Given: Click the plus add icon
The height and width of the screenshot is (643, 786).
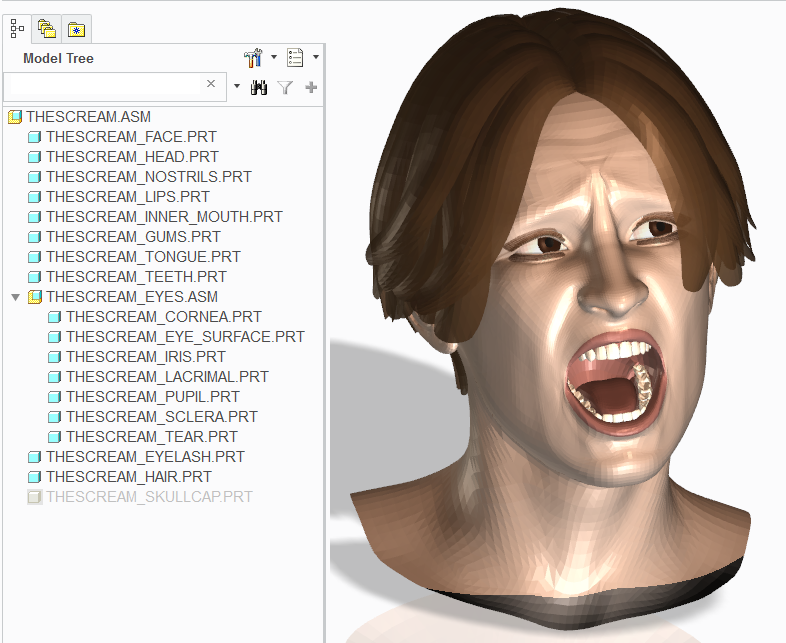Looking at the screenshot, I should click(311, 87).
